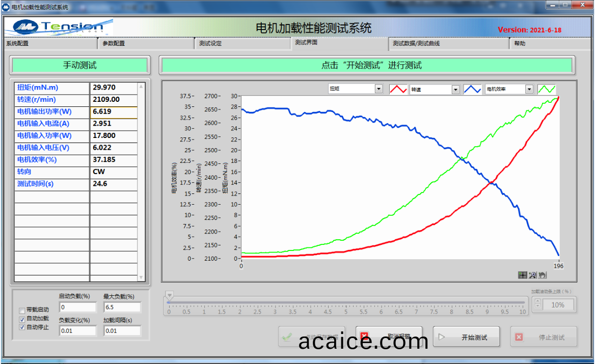Open the 电机效率 plot dropdown
The height and width of the screenshot is (364, 595).
click(529, 89)
